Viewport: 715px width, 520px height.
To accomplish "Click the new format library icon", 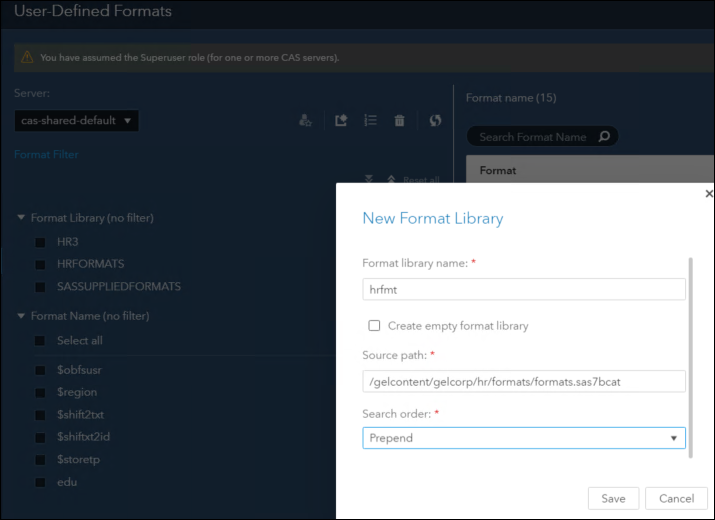I will point(341,121).
